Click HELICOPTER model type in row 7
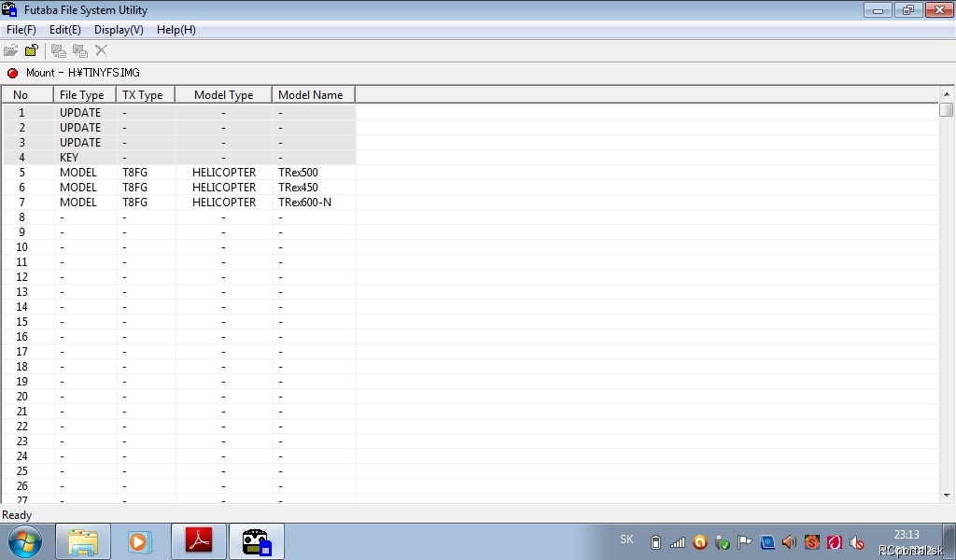This screenshot has height=560, width=956. tap(224, 203)
